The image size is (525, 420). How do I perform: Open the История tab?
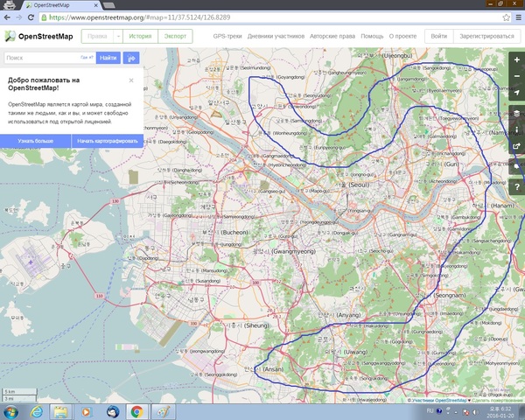(x=140, y=36)
